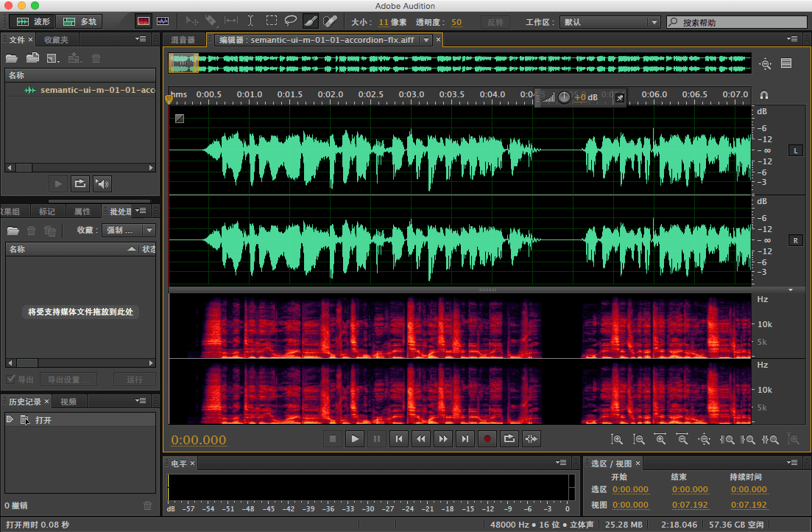Click the Import File icon in Files panel
812x532 pixels.
click(32, 58)
